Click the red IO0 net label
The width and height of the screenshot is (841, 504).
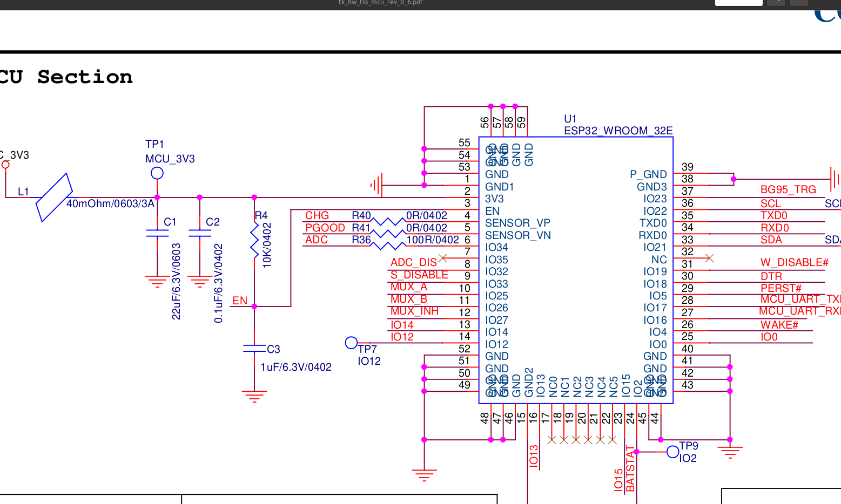(x=769, y=337)
